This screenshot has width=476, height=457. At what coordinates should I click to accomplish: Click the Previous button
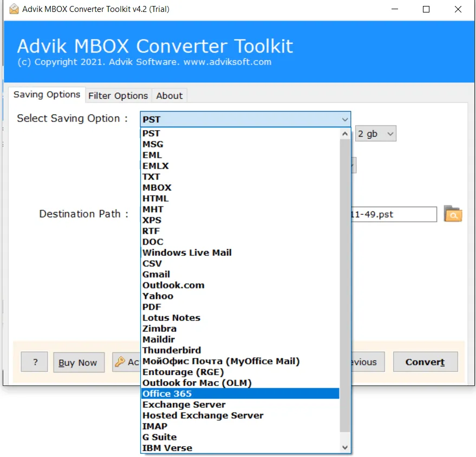368,362
